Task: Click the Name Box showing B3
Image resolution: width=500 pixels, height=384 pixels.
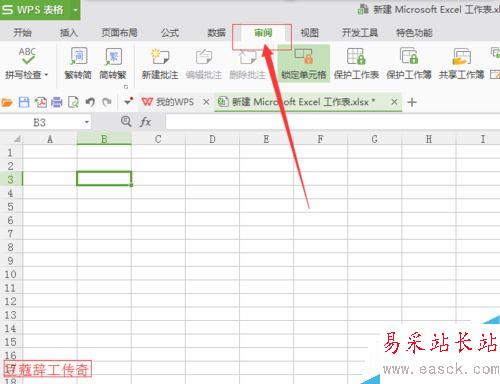Action: (40, 122)
